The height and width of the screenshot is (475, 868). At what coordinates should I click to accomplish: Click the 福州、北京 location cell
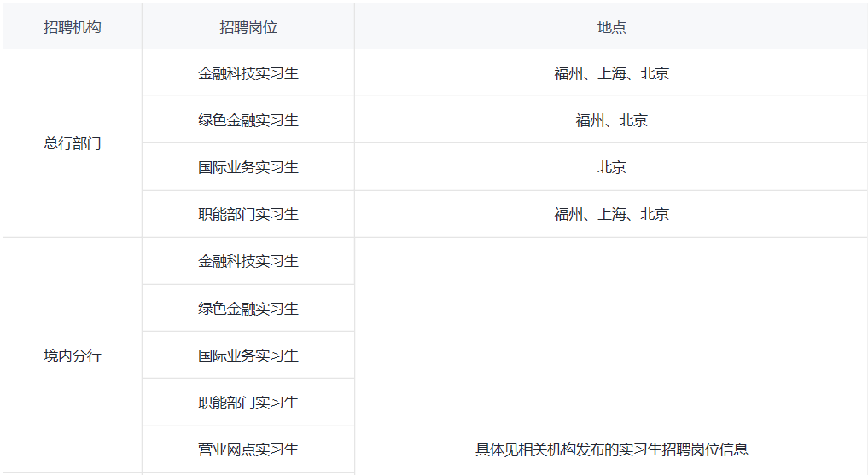pyautogui.click(x=611, y=120)
